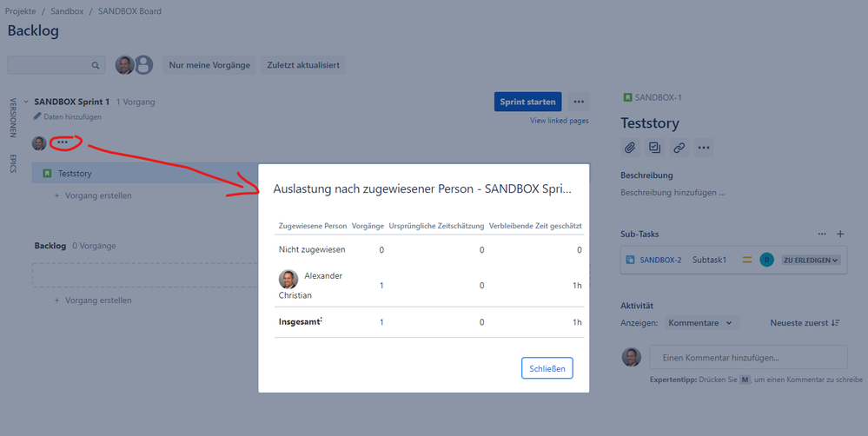The image size is (868, 436).
Task: Open more actions menu under Teststory title
Action: pos(704,148)
